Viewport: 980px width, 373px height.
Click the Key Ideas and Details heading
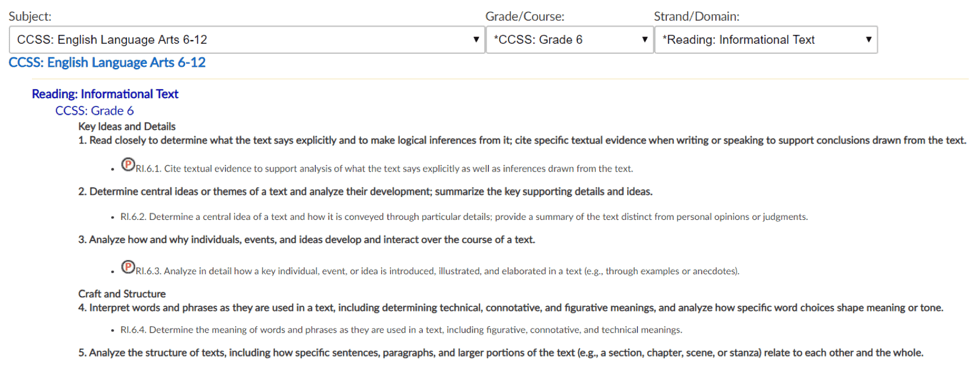(x=127, y=127)
